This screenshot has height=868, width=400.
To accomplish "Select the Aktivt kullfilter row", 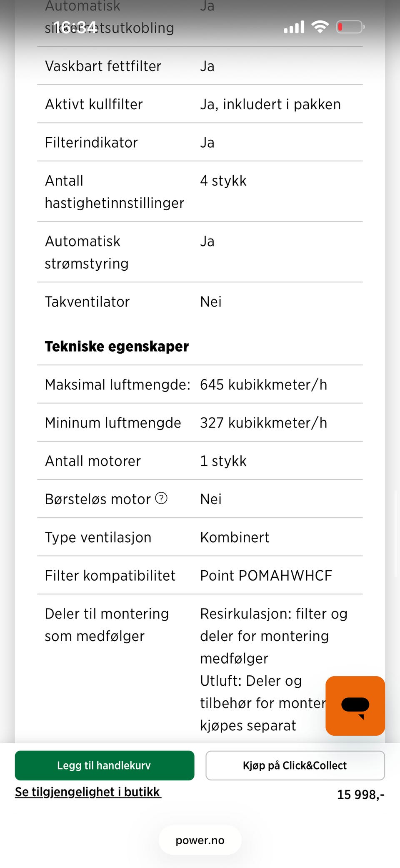I will (x=200, y=104).
